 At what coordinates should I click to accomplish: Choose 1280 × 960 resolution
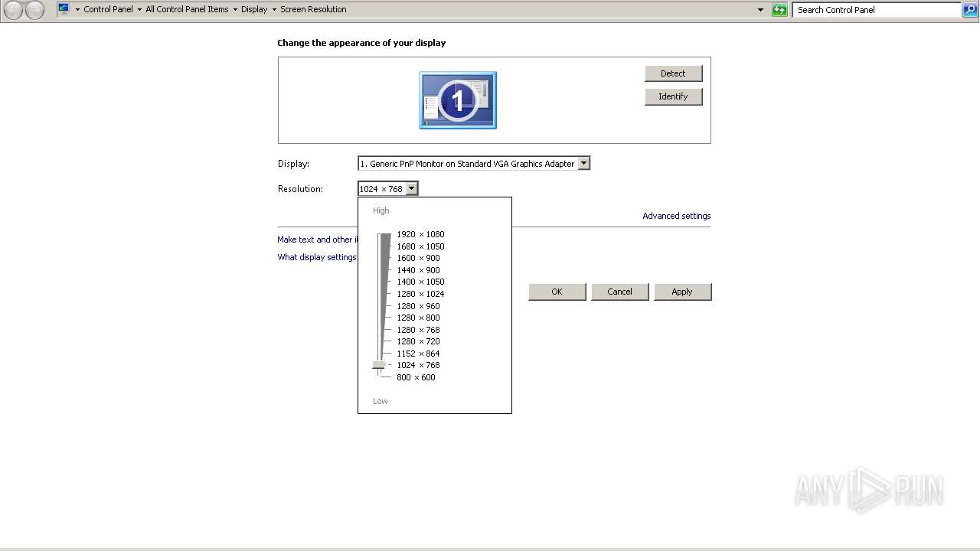coord(418,306)
